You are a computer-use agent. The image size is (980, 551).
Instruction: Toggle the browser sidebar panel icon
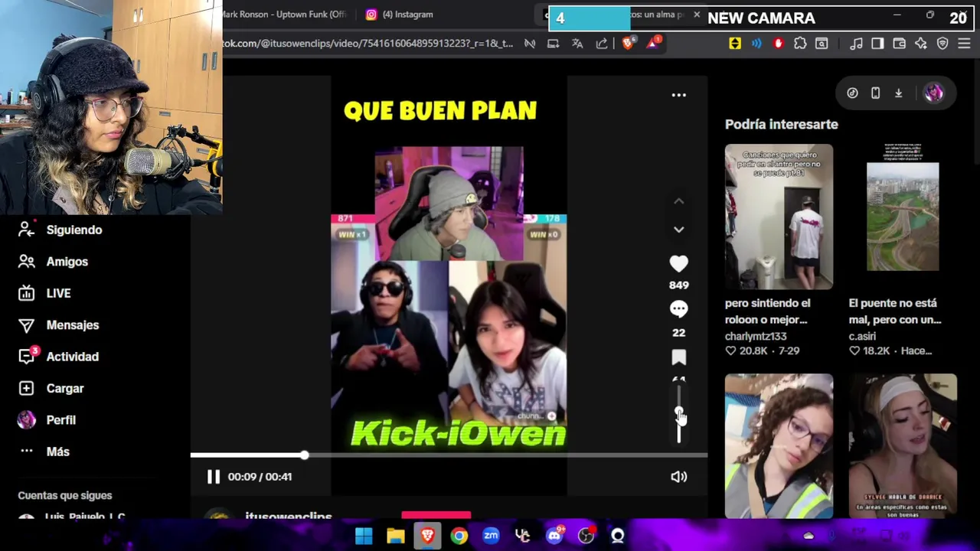[x=877, y=44]
